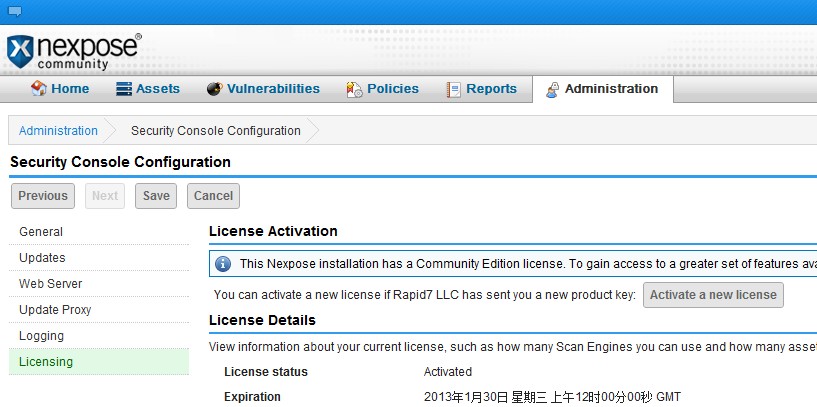Save the console configuration
The height and width of the screenshot is (407, 817).
tap(156, 196)
